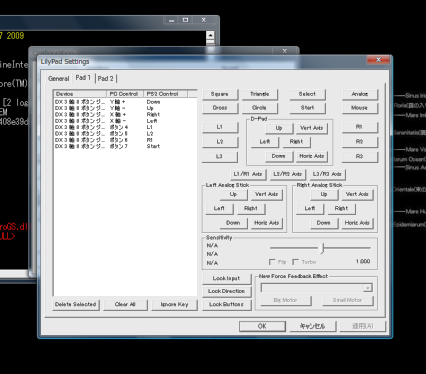The height and width of the screenshot is (374, 426).
Task: Click the Mouse button
Action: click(x=360, y=108)
